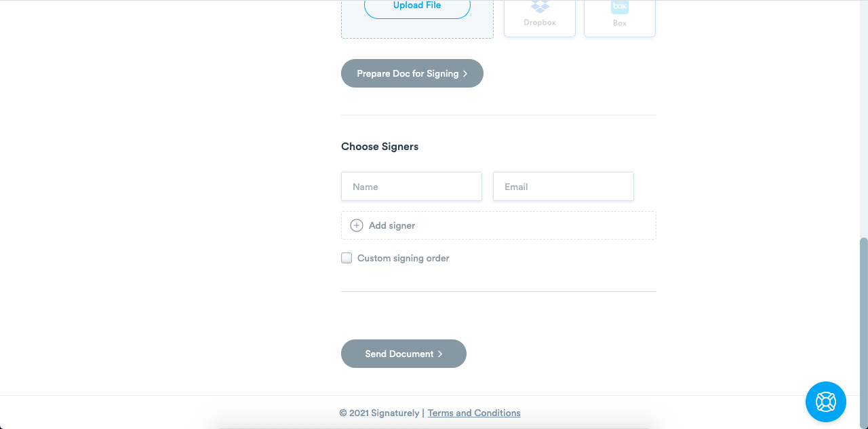The height and width of the screenshot is (429, 868).
Task: Choose the Dropbox import option label
Action: pos(540,23)
